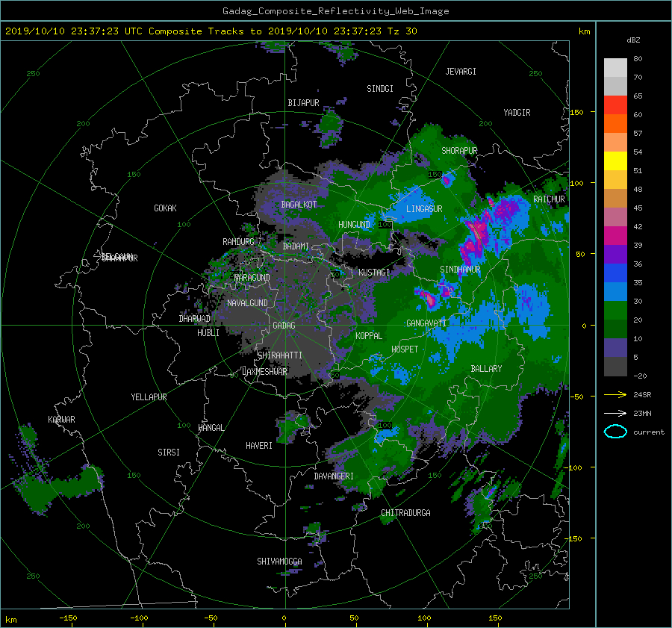Click the NAVALGUND city label
The width and height of the screenshot is (672, 628).
pyautogui.click(x=247, y=303)
